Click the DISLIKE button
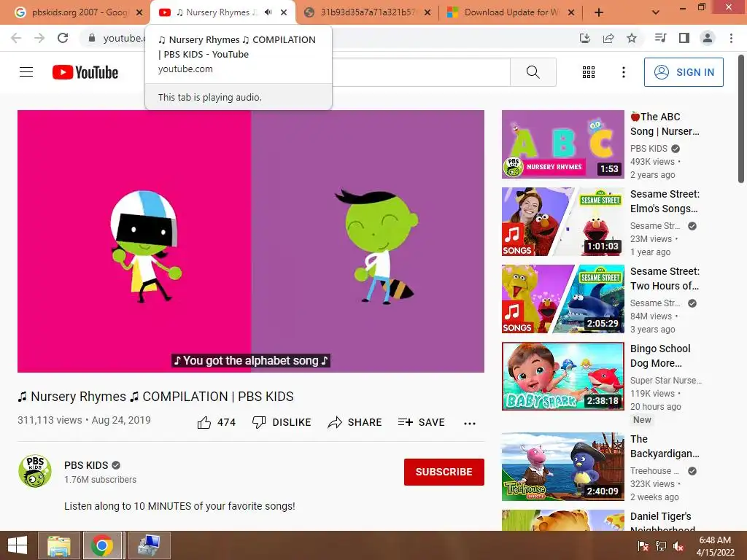This screenshot has width=747, height=560. [x=282, y=422]
